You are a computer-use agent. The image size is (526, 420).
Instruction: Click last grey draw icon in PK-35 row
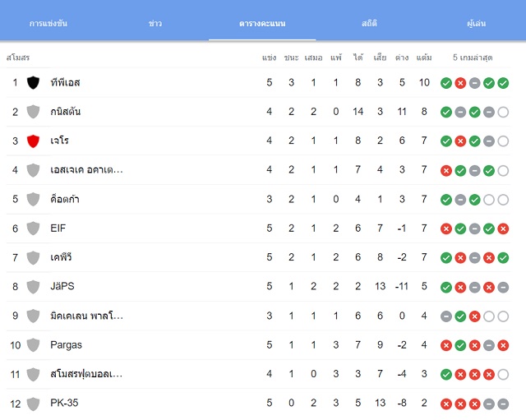pos(503,404)
